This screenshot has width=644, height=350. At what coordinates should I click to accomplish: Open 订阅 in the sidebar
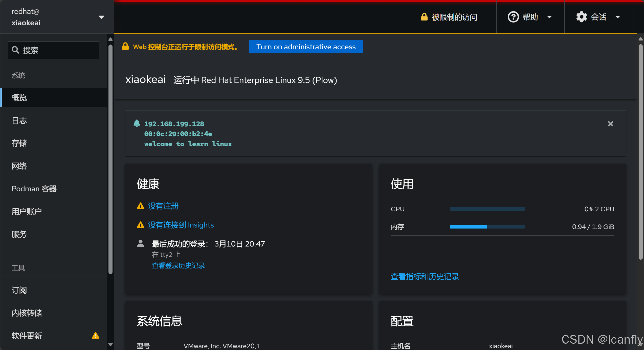point(54,290)
